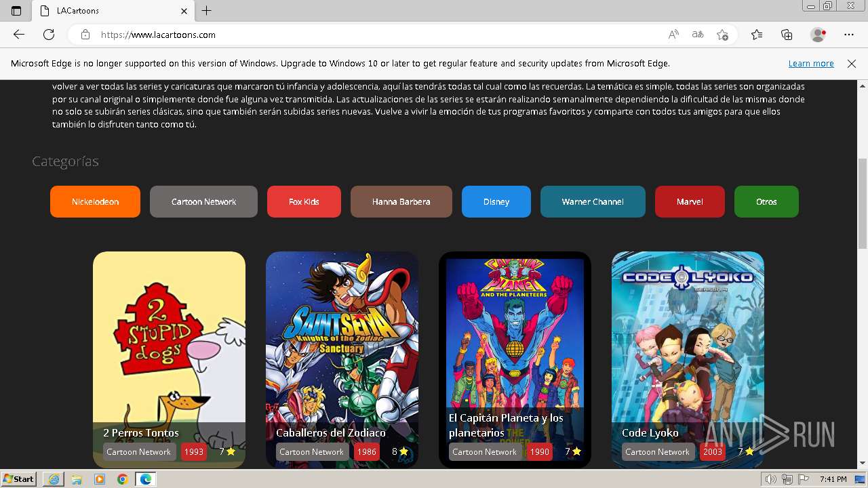
Task: Open File Explorer from taskbar
Action: pyautogui.click(x=77, y=479)
